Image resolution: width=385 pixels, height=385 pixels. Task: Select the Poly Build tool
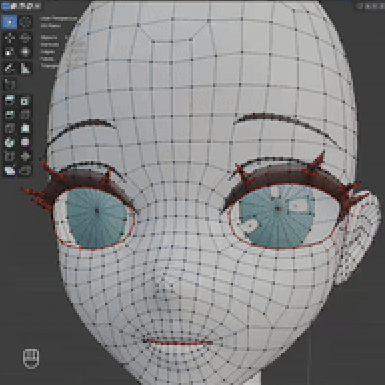pyautogui.click(x=25, y=128)
